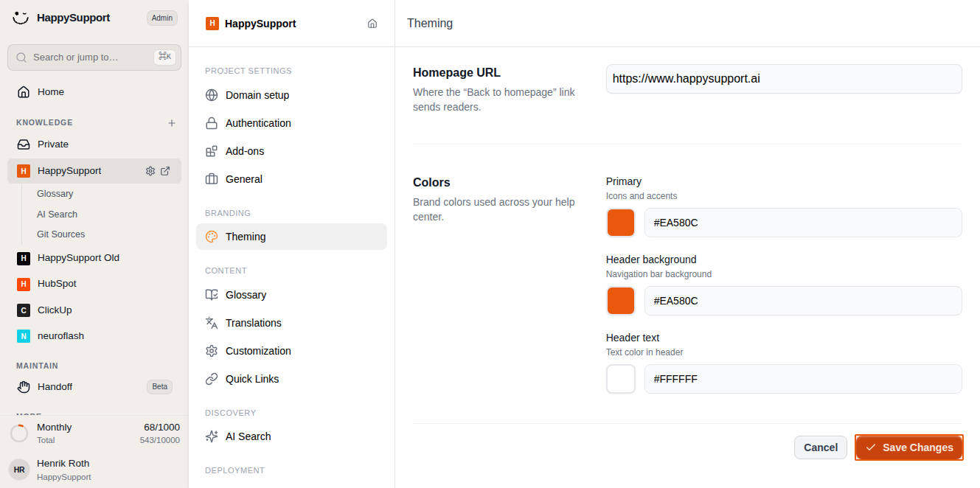Click the neuroflash N icon

(24, 336)
